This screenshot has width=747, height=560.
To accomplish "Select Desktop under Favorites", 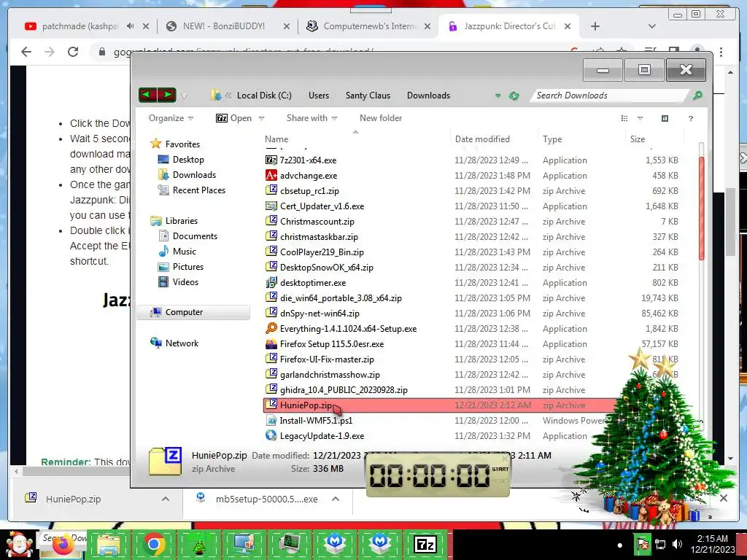I will [188, 160].
